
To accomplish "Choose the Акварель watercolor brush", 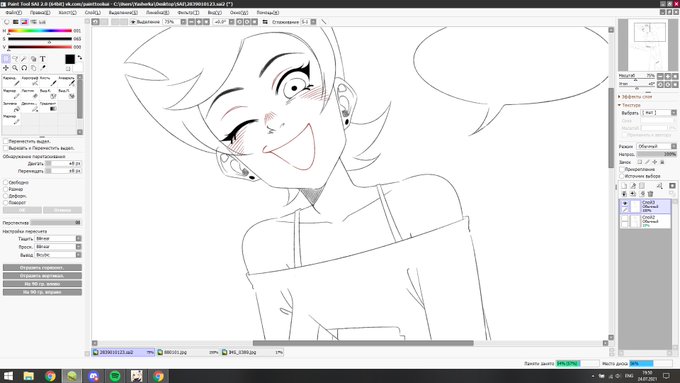I will (x=66, y=81).
